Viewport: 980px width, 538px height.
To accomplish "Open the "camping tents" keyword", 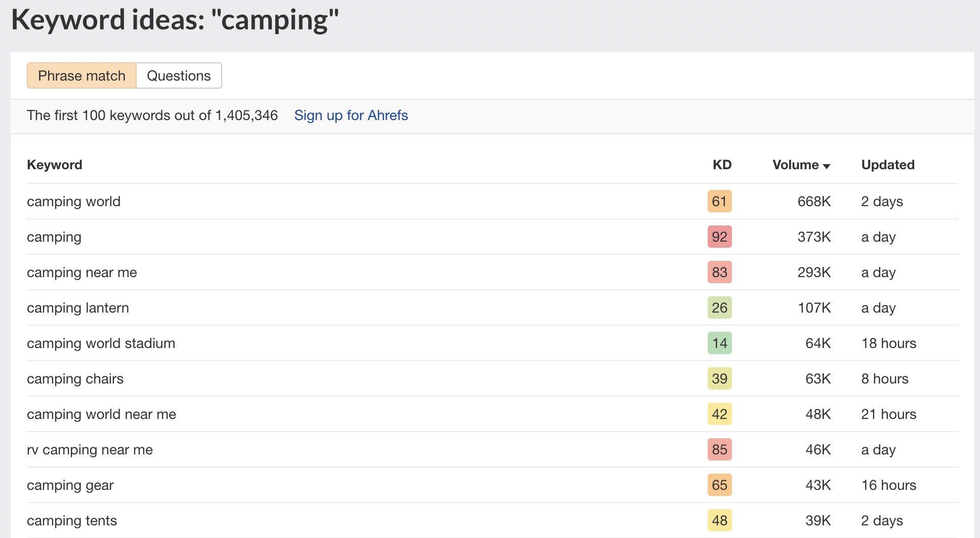I will pos(71,521).
